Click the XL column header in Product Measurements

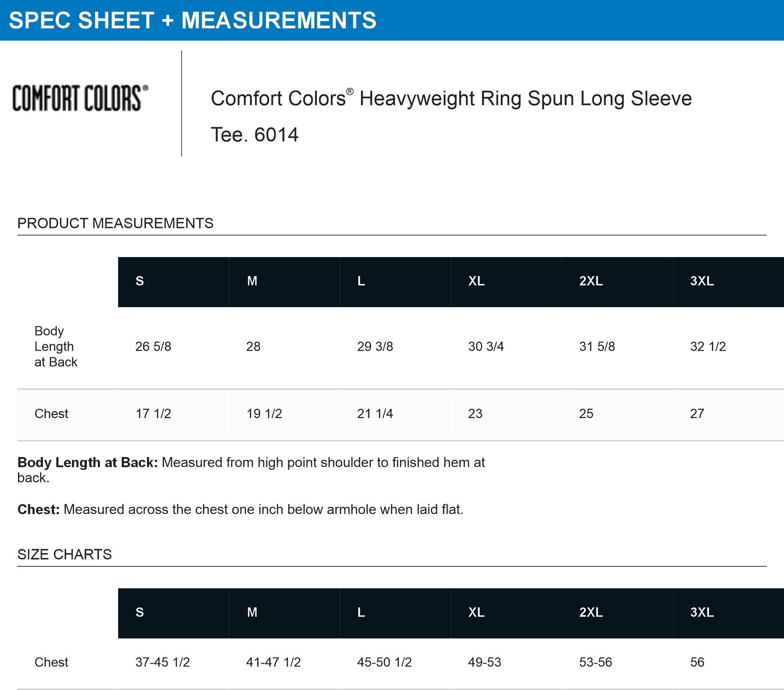click(476, 281)
